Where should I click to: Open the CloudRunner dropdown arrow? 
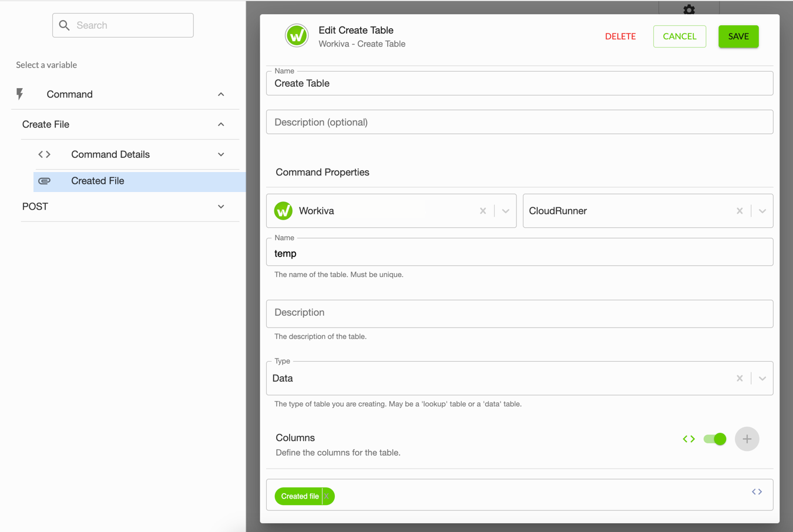pos(762,211)
